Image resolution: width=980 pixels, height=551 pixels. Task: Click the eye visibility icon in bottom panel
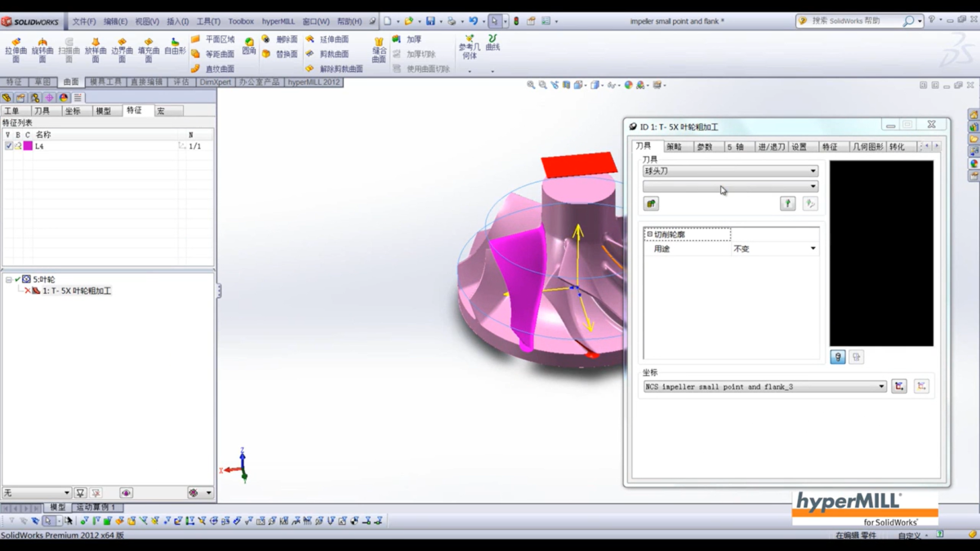point(126,493)
